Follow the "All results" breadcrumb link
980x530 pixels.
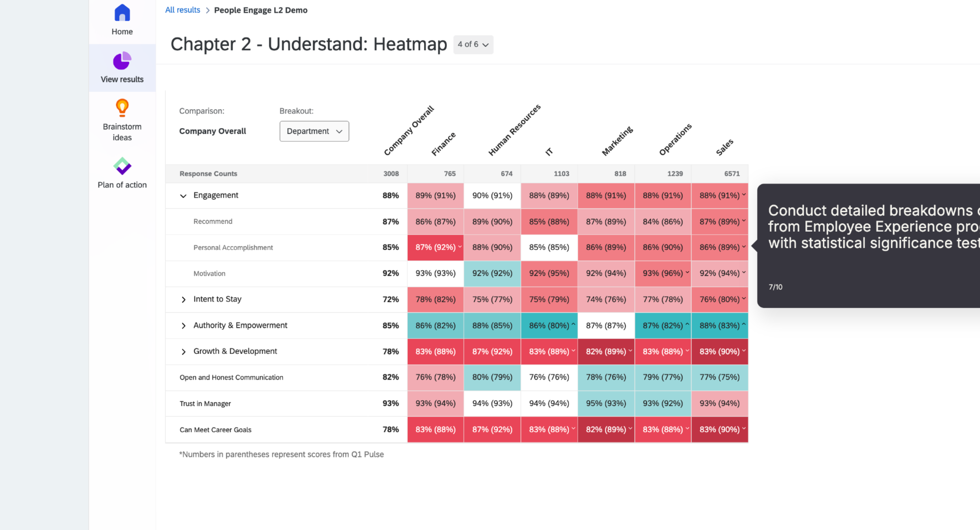183,10
